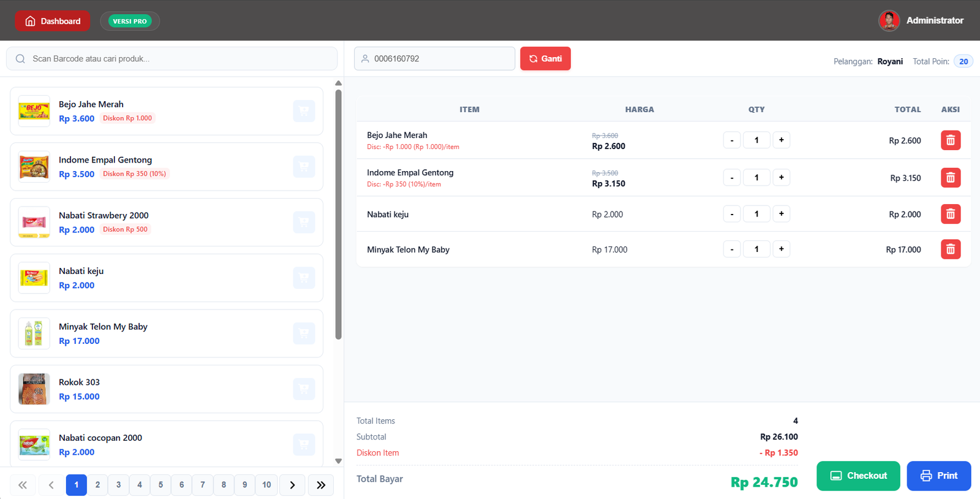This screenshot has width=980, height=499.
Task: Proceed with the Checkout button
Action: click(x=858, y=476)
